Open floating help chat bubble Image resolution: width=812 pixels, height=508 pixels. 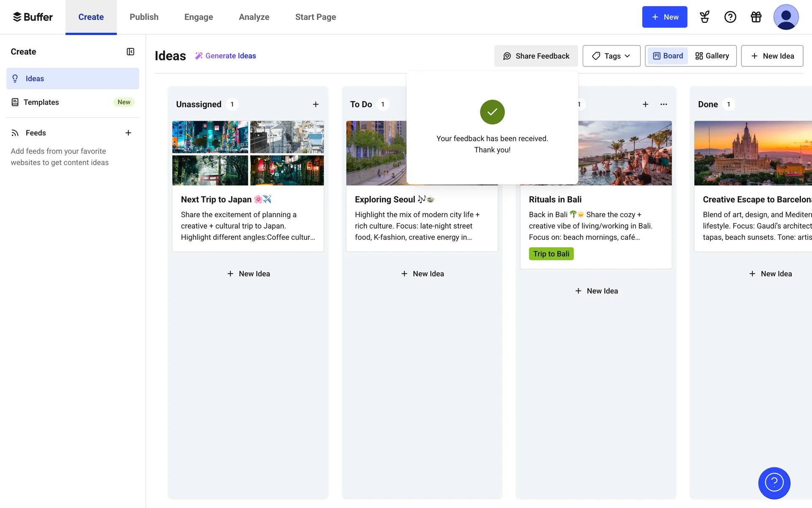(x=774, y=483)
